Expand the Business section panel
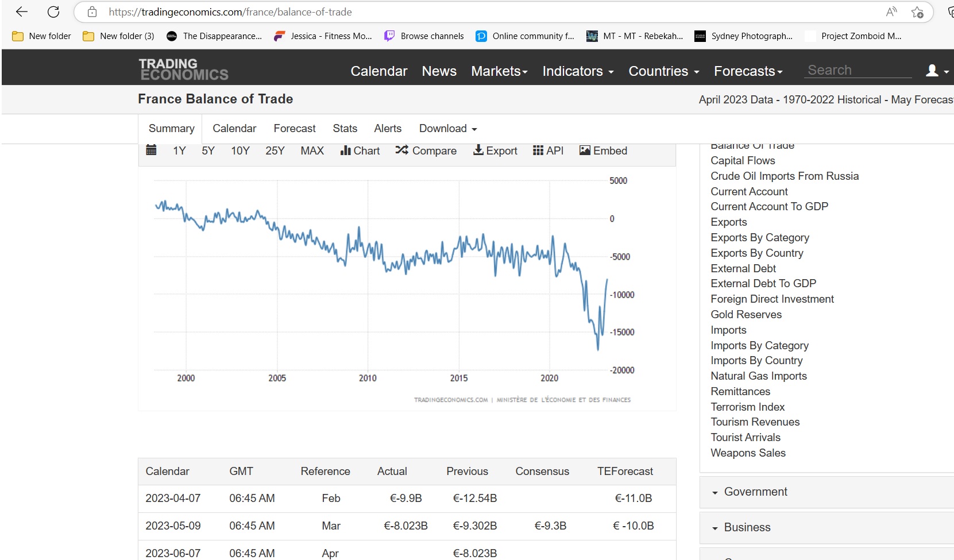Image resolution: width=954 pixels, height=560 pixels. [826, 527]
